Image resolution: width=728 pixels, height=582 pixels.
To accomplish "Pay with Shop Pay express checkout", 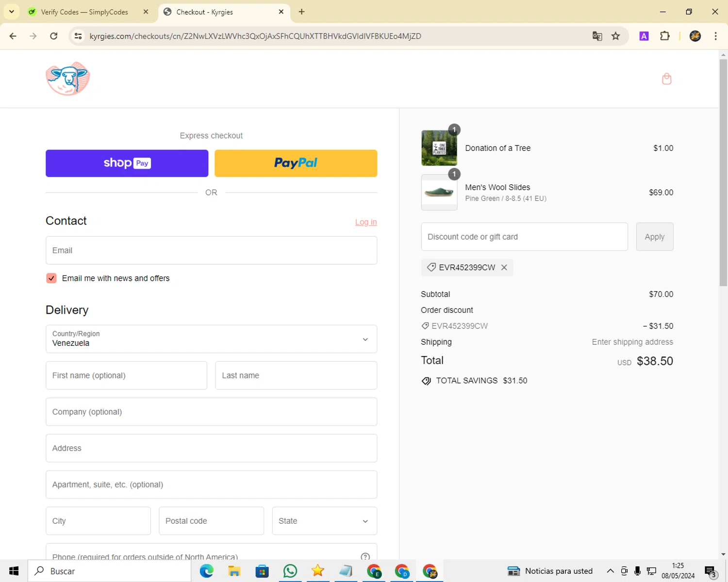I will pos(127,163).
